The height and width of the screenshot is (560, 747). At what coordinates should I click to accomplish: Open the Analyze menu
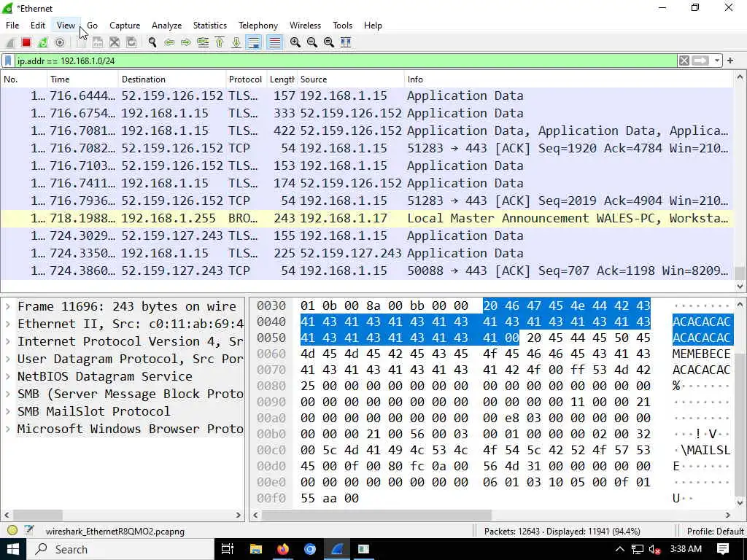click(167, 26)
